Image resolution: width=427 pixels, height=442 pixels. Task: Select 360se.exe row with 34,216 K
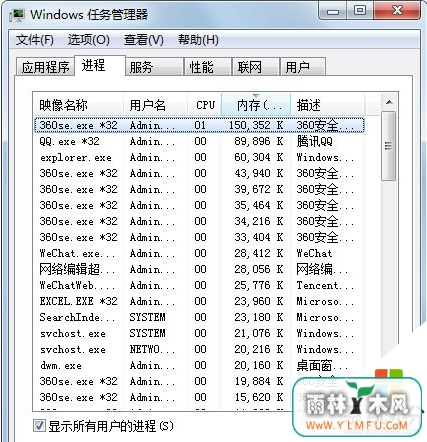[x=199, y=221]
